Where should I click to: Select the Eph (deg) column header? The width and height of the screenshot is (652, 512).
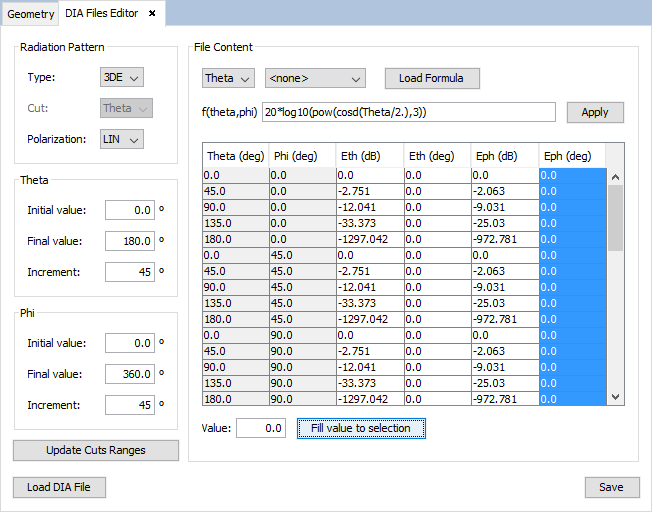coord(567,156)
